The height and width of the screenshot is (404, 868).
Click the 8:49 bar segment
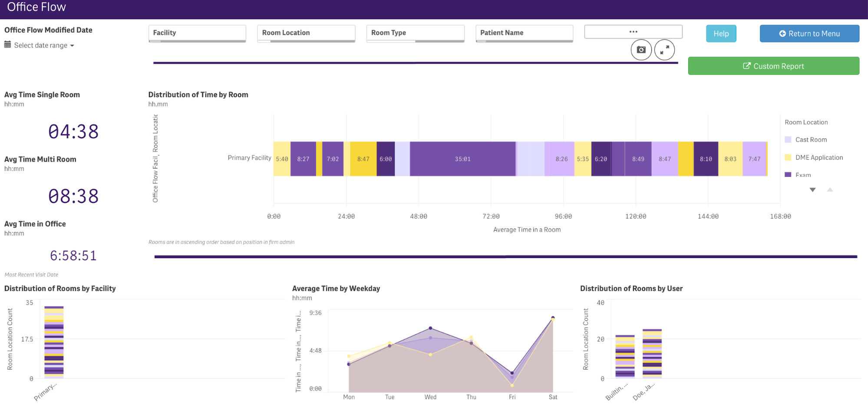638,159
